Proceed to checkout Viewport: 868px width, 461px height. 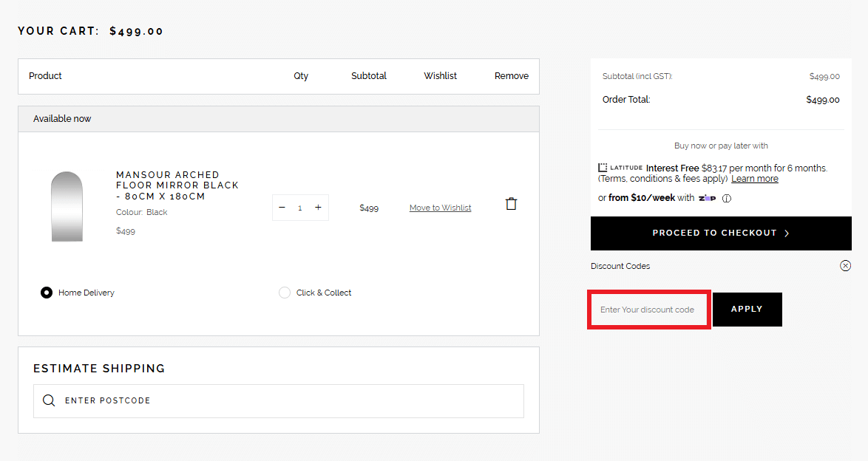721,233
